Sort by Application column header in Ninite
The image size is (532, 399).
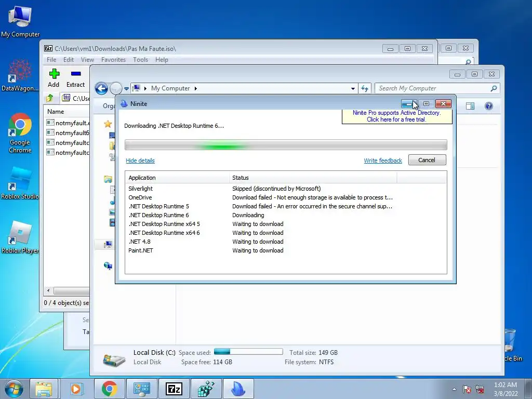(177, 178)
